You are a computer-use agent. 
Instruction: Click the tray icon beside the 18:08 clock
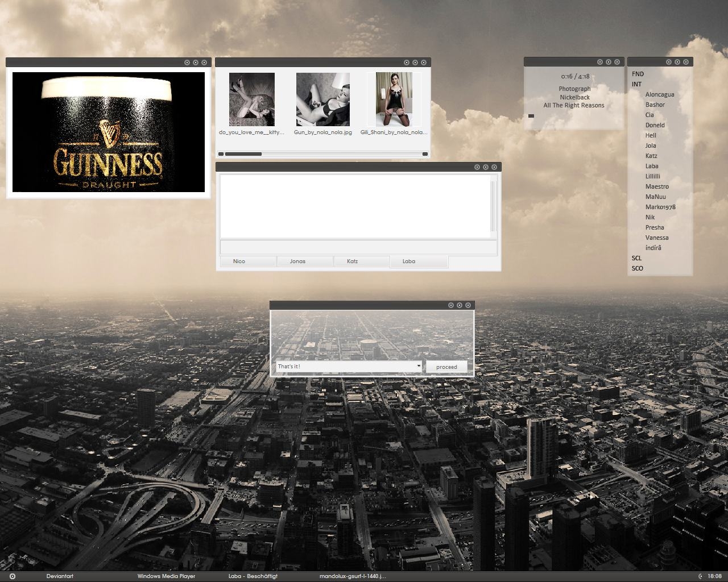coord(700,576)
